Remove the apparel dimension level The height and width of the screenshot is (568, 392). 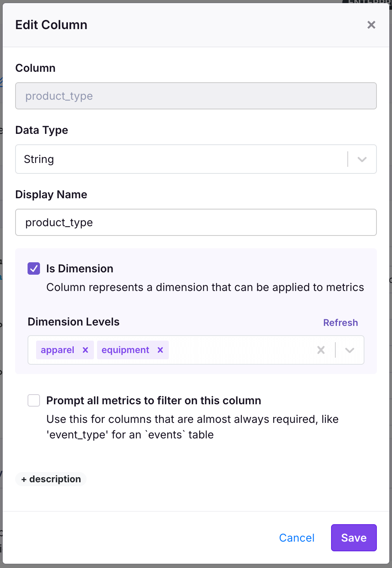[85, 350]
